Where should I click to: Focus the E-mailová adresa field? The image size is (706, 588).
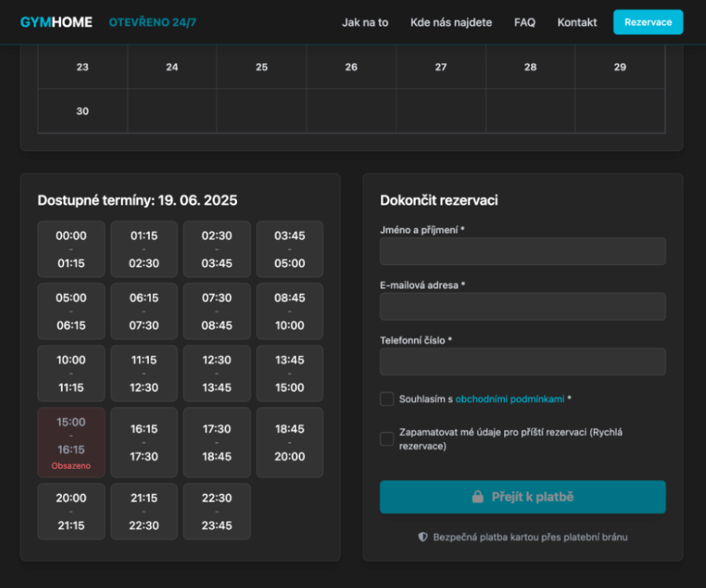tap(522, 307)
